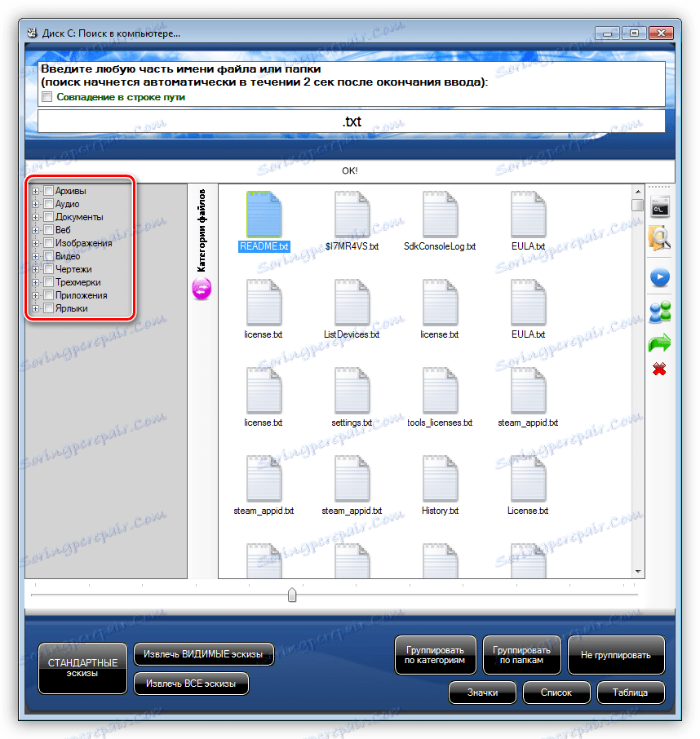Viewport: 700px width, 739px height.
Task: Click the green forward arrow icon
Action: pyautogui.click(x=659, y=343)
